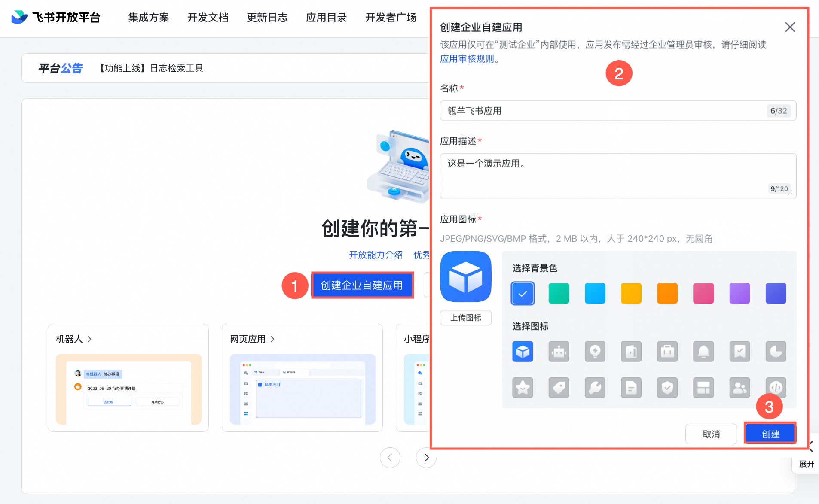The height and width of the screenshot is (504, 819).
Task: Click the 选择图标 heading
Action: point(530,326)
